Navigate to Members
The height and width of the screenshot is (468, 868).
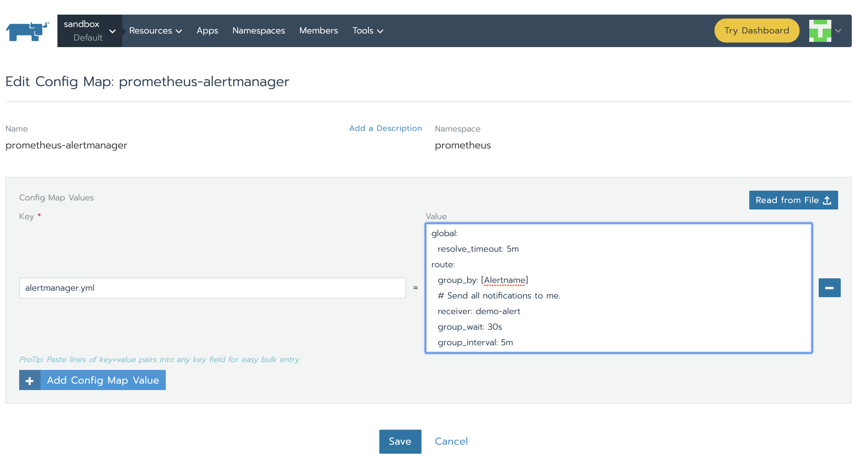(318, 31)
